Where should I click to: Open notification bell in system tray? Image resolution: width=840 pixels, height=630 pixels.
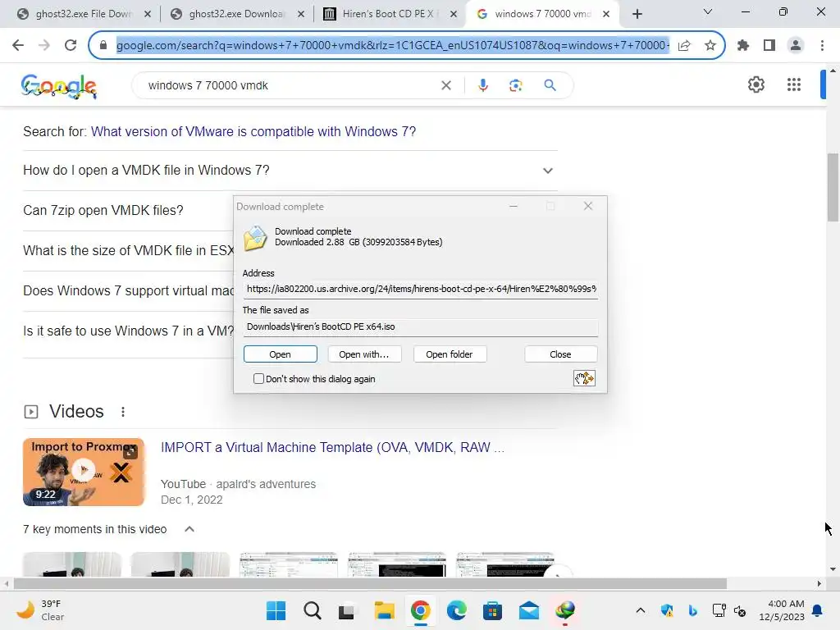click(x=818, y=610)
